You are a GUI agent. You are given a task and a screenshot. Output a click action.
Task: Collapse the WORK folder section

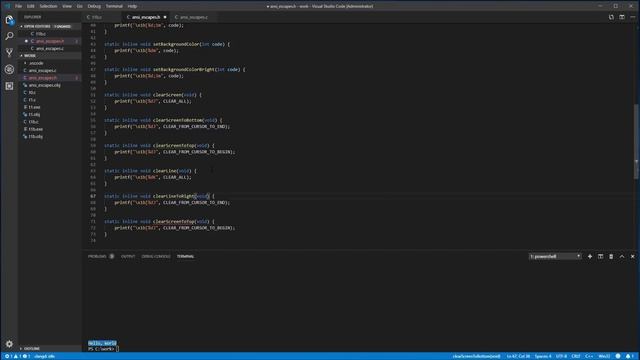[x=49, y=56]
